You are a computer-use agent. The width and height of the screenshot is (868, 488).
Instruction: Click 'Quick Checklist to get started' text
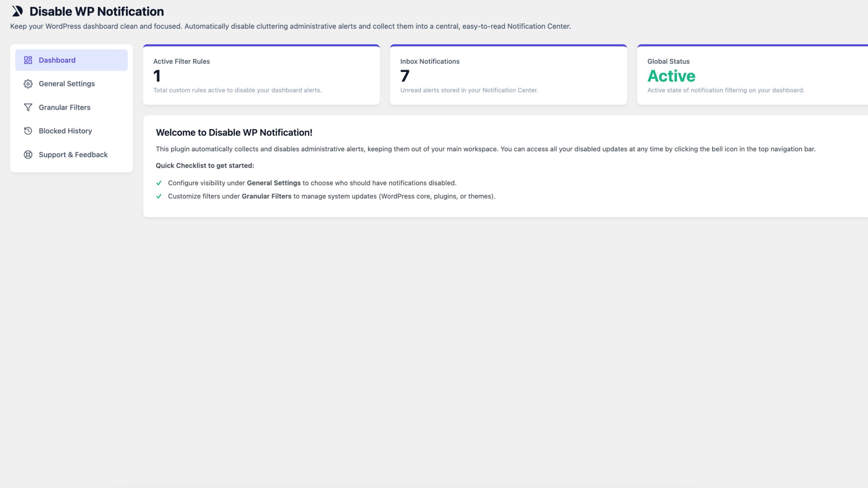coord(205,166)
